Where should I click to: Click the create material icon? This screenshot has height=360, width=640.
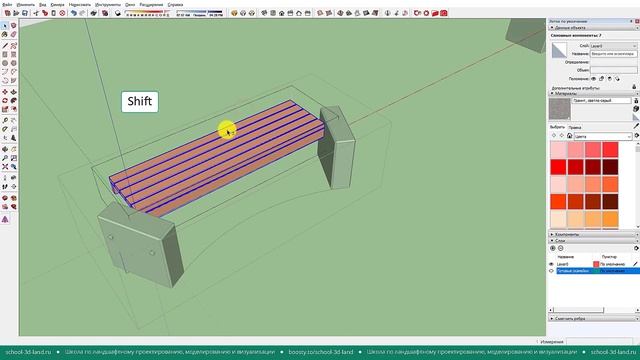point(636,109)
